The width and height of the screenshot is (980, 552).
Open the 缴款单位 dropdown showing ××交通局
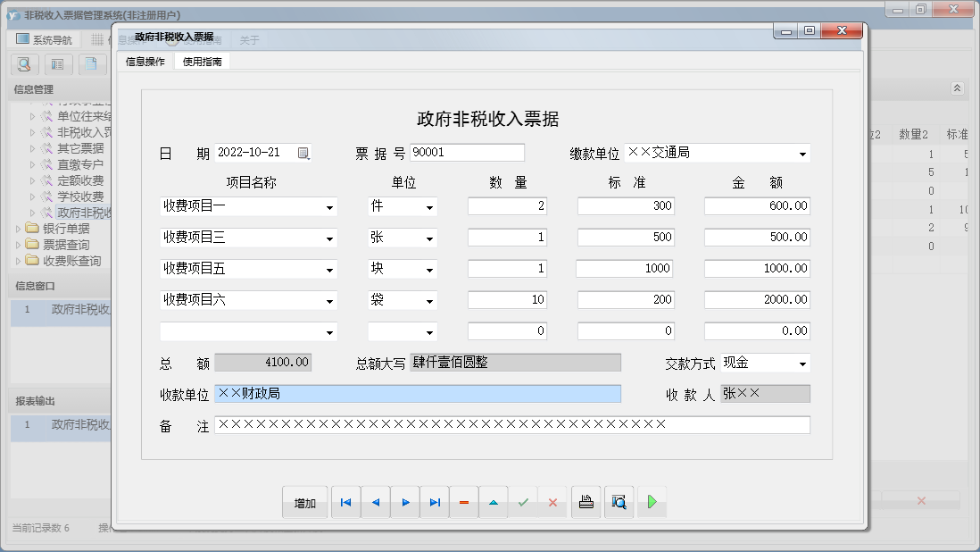[802, 152]
